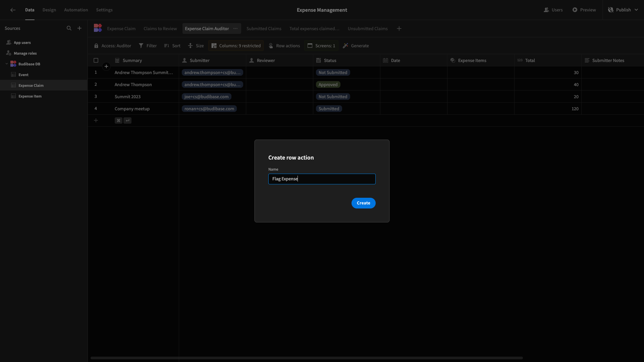Image resolution: width=644 pixels, height=362 pixels.
Task: Click the Submitter column header
Action: [212, 61]
